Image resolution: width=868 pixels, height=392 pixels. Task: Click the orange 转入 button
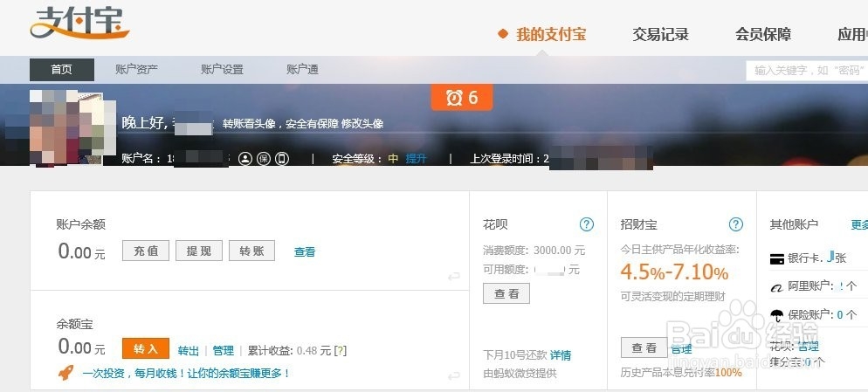coord(146,349)
